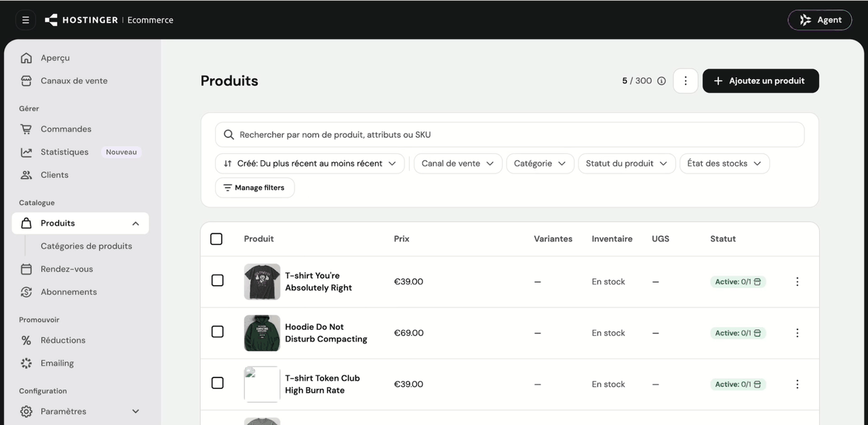Screen dimensions: 868x425
Task: Go to Aperçu in the sidebar
Action: 55,58
